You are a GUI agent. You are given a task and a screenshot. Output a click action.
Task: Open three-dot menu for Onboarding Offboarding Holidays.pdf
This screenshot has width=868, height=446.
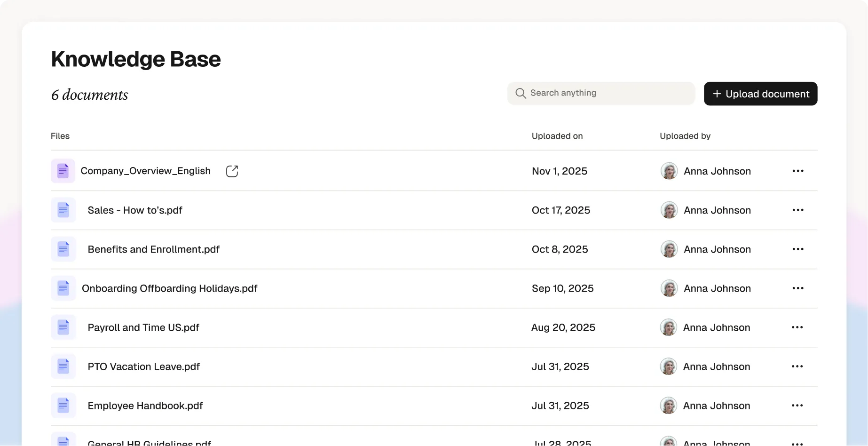798,288
